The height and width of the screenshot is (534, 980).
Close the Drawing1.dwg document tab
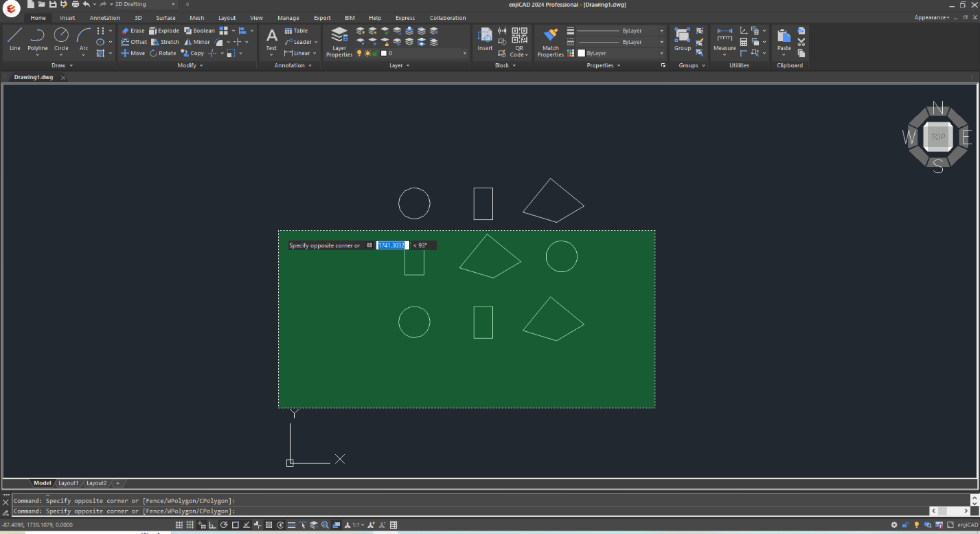[x=63, y=78]
